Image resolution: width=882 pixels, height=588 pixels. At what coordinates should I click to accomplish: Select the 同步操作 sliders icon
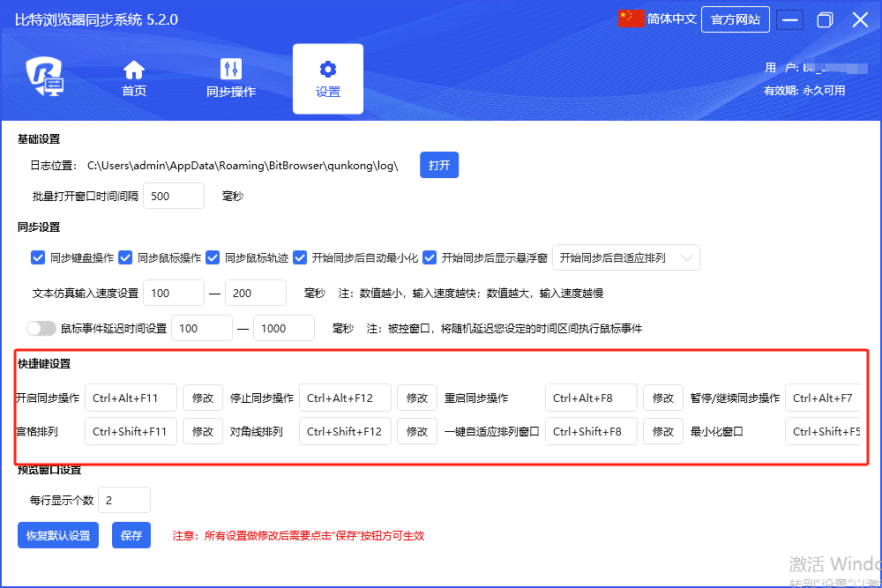tap(231, 70)
